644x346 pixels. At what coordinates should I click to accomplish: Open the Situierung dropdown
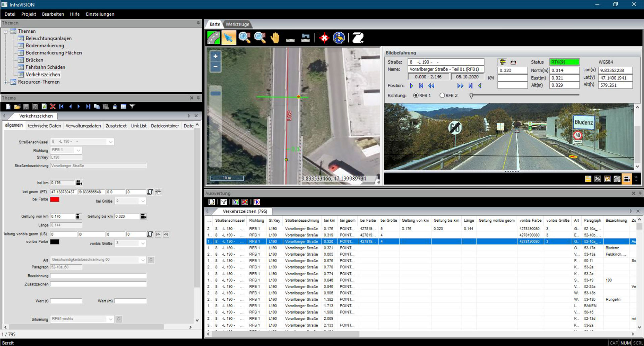click(x=111, y=319)
